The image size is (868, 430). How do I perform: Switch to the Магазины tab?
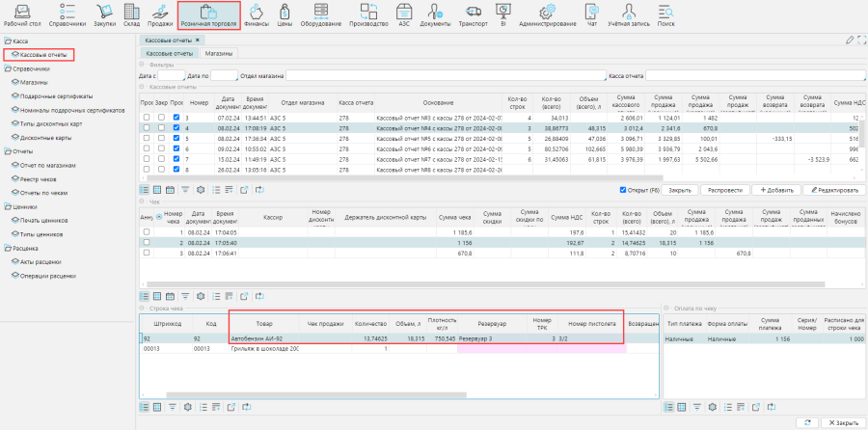coord(218,54)
